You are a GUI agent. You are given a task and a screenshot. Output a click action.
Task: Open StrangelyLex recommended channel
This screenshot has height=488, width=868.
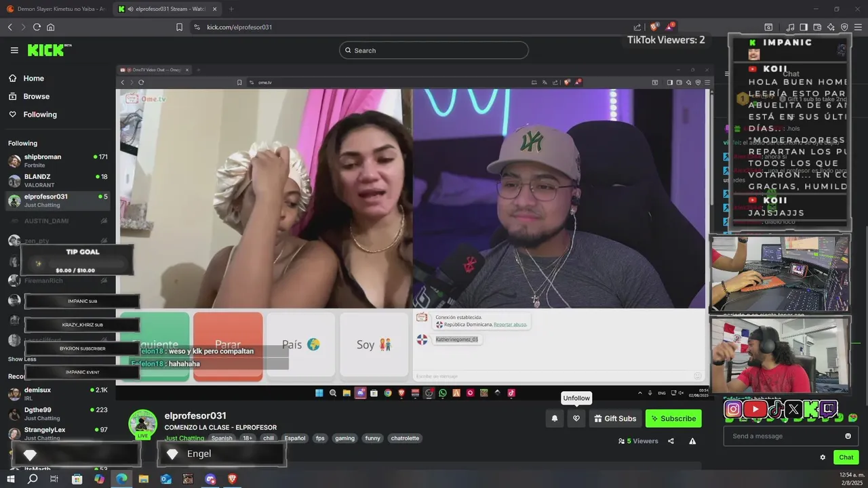pyautogui.click(x=58, y=433)
